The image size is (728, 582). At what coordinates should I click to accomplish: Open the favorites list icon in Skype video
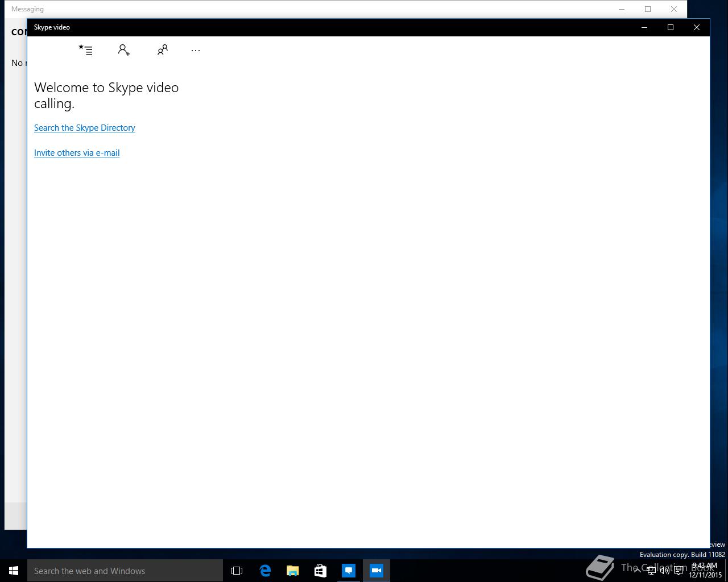(x=85, y=50)
